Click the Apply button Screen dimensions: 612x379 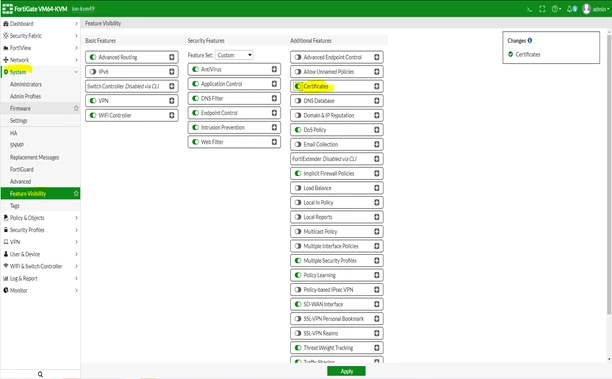click(346, 371)
